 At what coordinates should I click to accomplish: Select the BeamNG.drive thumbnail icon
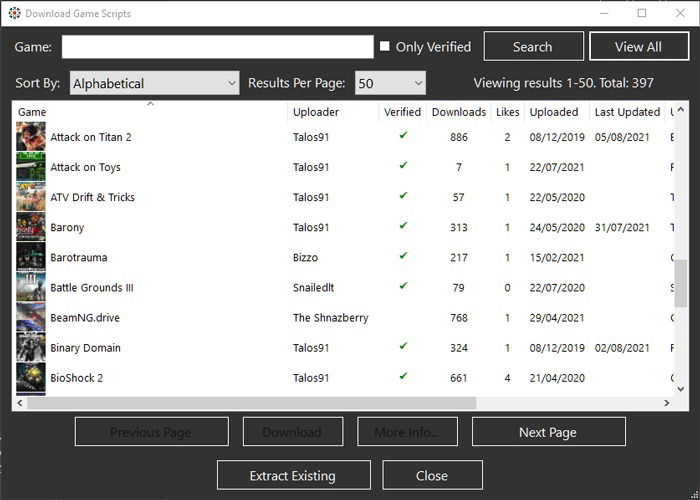click(x=31, y=317)
